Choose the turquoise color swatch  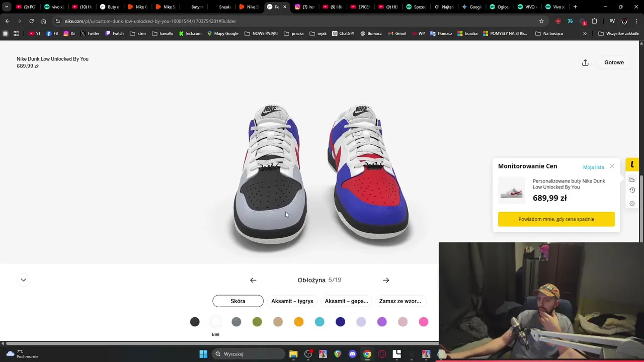tap(319, 322)
